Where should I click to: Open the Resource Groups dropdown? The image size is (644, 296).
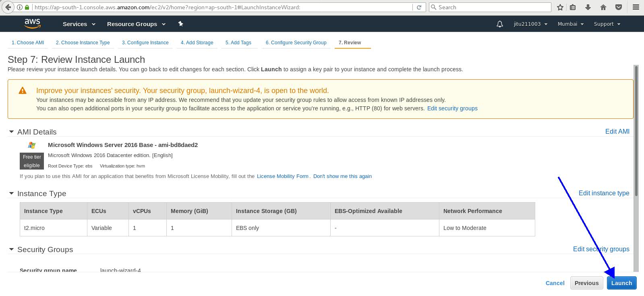point(136,24)
